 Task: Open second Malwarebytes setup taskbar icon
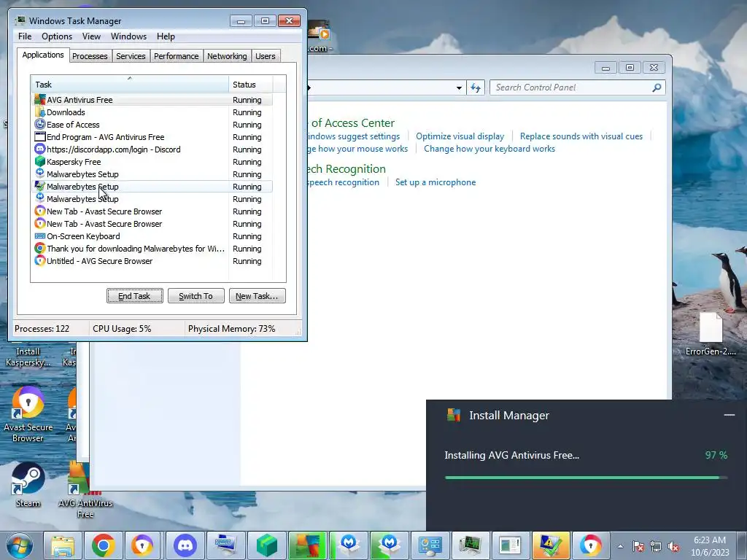pos(390,545)
